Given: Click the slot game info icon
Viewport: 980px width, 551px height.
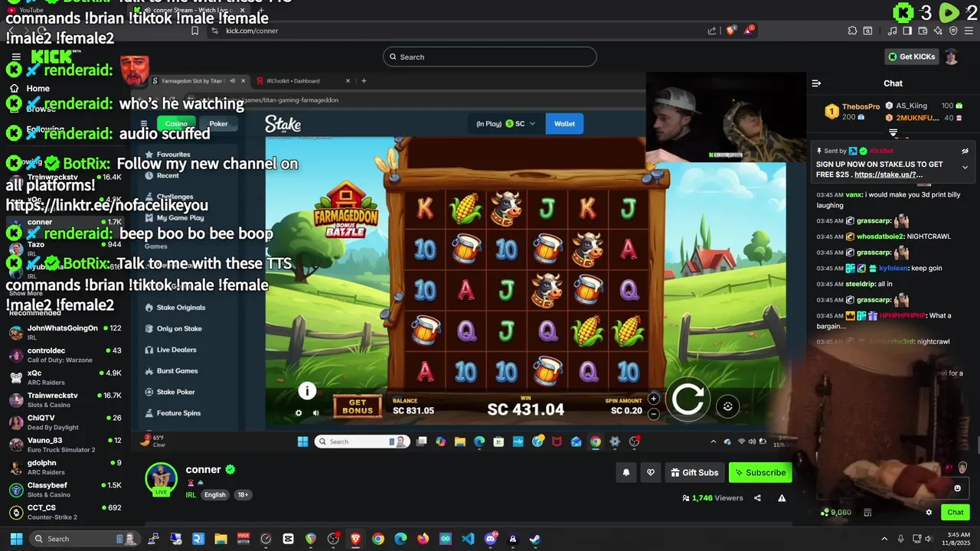Looking at the screenshot, I should coord(307,391).
